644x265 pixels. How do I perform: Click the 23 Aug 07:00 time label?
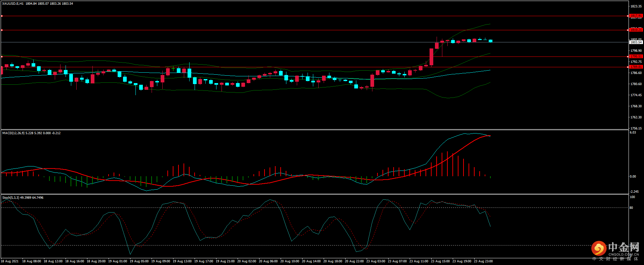(x=397, y=261)
